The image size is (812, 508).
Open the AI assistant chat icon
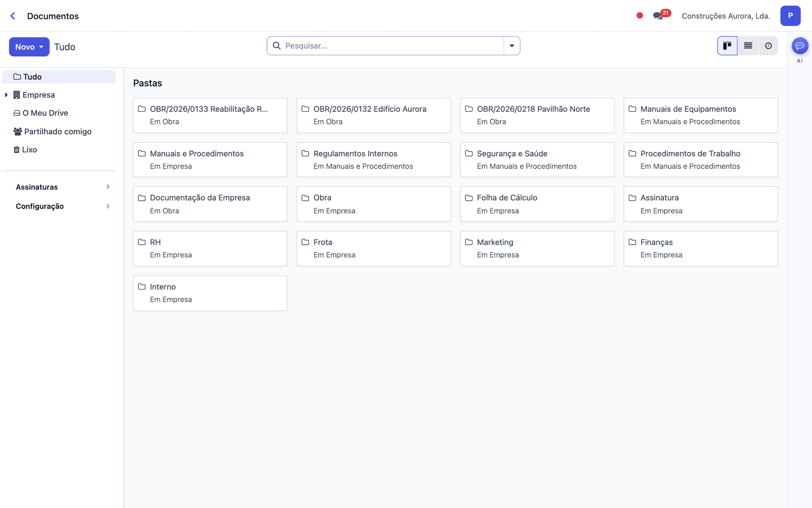(x=800, y=46)
